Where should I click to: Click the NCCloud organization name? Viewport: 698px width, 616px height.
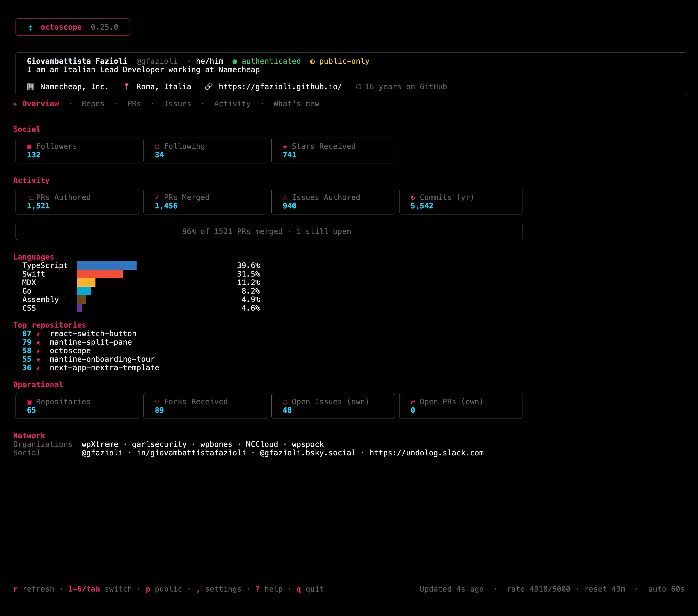click(262, 444)
